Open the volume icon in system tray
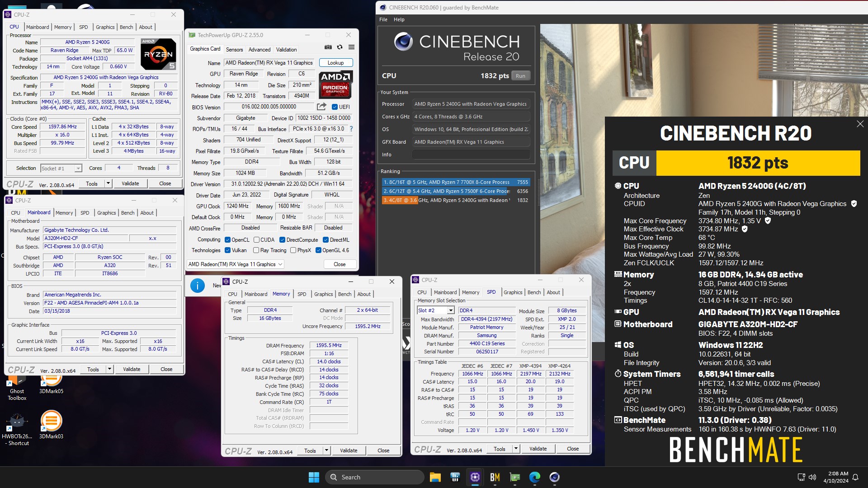The width and height of the screenshot is (868, 488). 812,477
